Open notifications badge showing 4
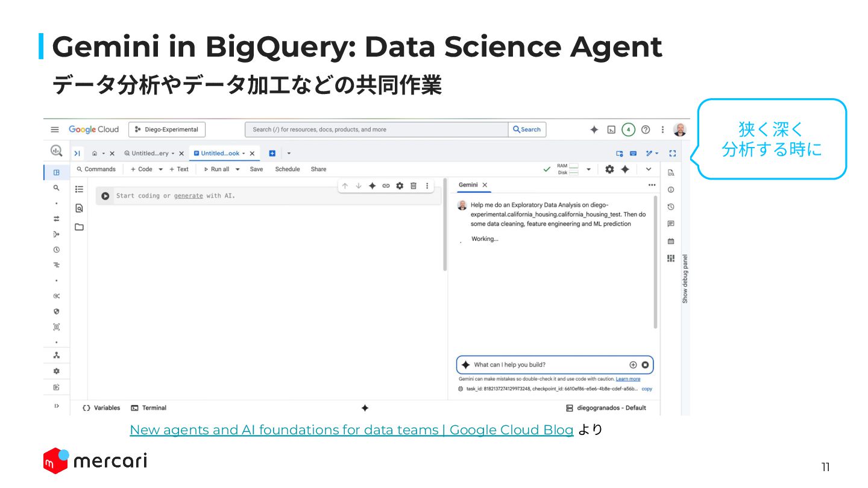 628,130
